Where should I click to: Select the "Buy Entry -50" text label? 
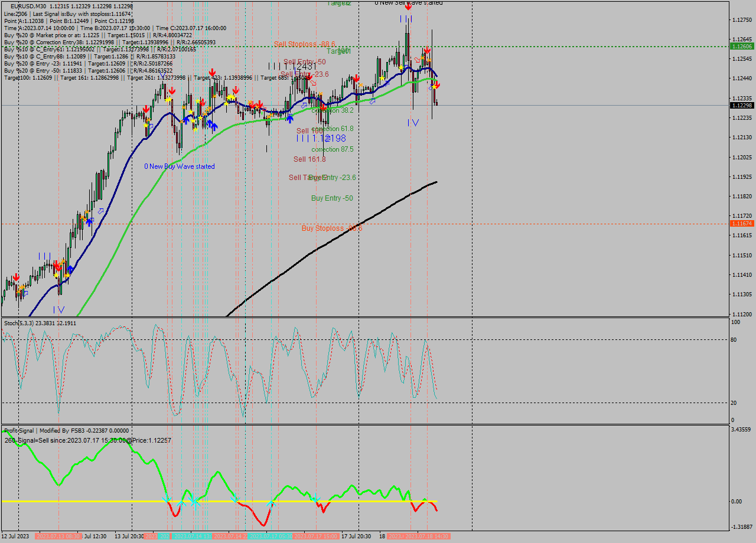coord(333,198)
